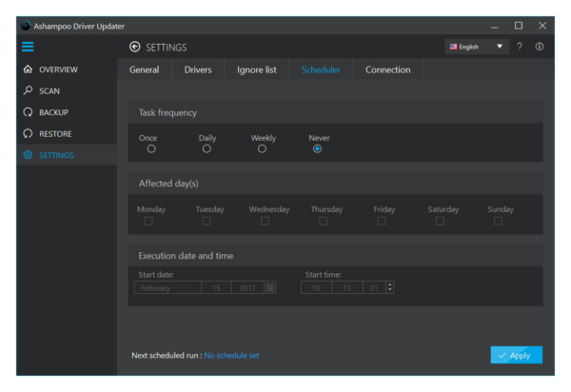The width and height of the screenshot is (571, 392).
Task: Click the Settings gear icon in sidebar
Action: (28, 155)
